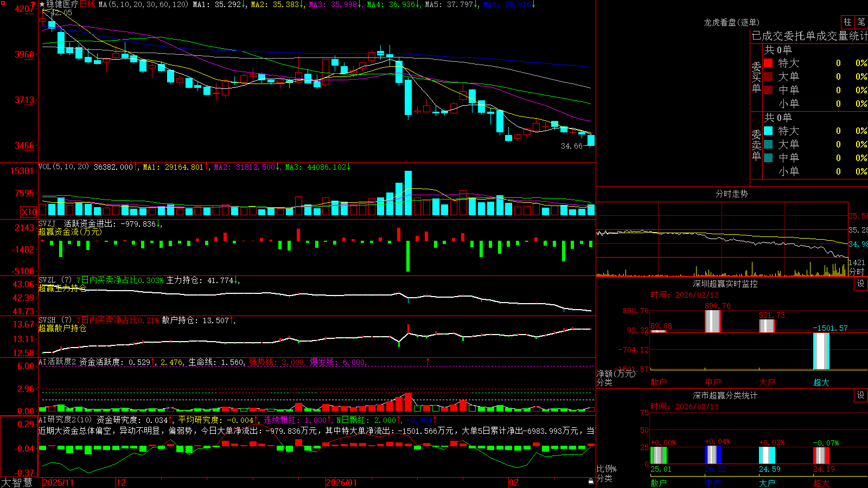Screen dimensions: 868x488
Task: Click the dark red 大单 buy-order swatch
Action: coord(768,76)
